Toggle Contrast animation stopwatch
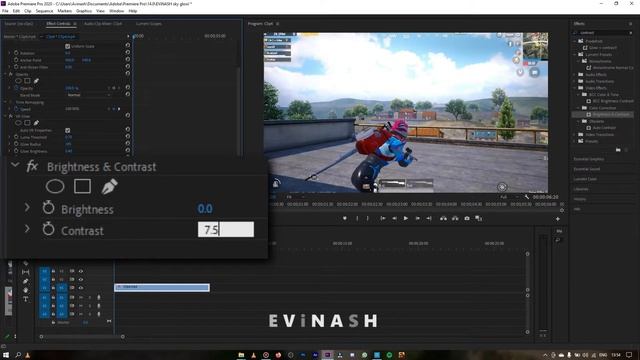The width and height of the screenshot is (640, 360). point(48,229)
